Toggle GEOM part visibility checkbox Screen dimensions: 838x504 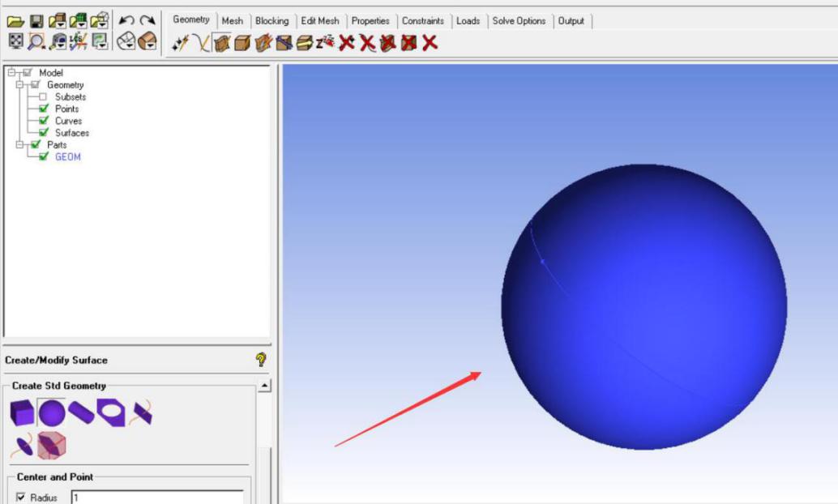44,156
